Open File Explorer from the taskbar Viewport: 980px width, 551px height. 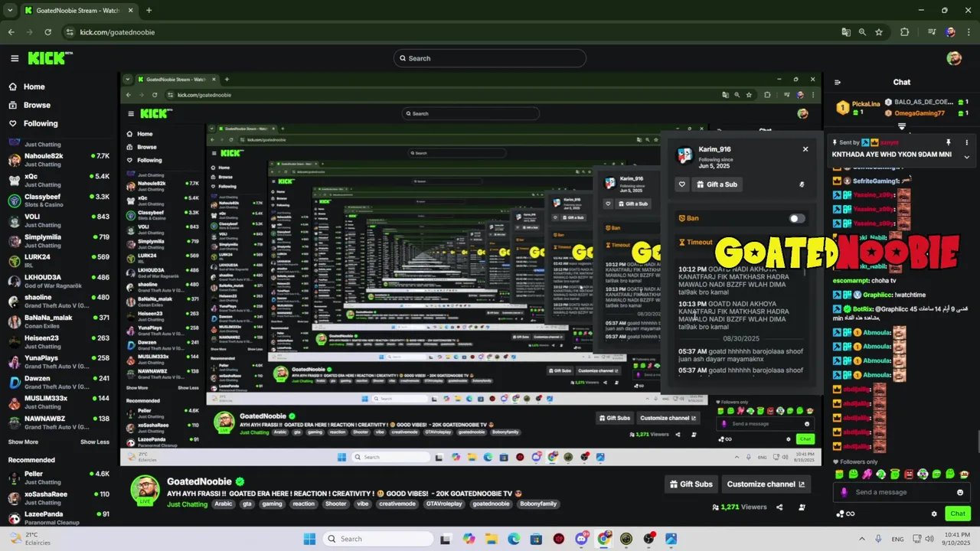[x=491, y=539]
